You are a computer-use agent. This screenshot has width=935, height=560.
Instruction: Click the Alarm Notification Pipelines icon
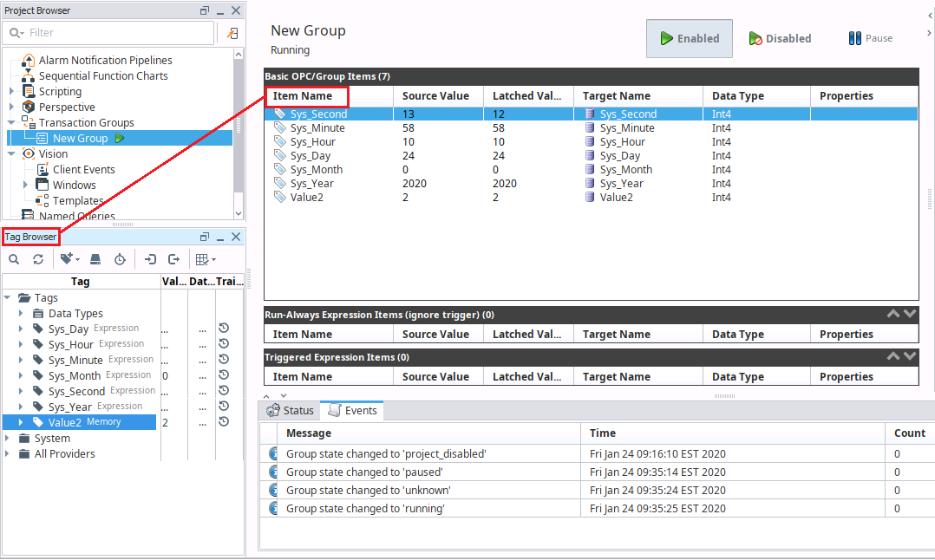pos(28,60)
